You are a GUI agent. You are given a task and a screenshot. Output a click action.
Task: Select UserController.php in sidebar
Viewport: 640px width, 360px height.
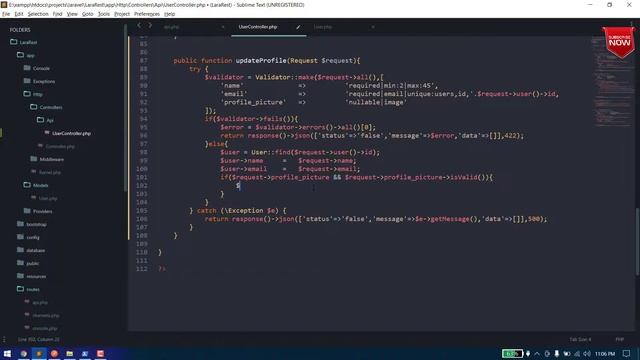(x=71, y=133)
